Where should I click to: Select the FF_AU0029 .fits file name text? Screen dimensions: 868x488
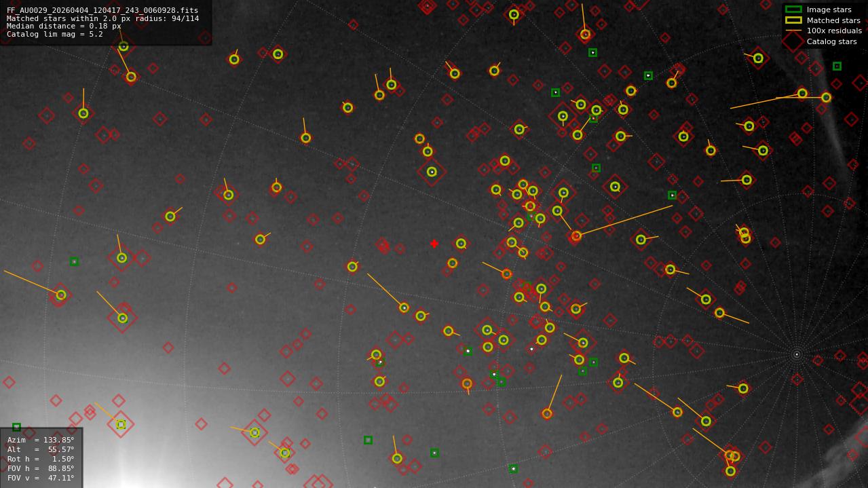click(102, 11)
